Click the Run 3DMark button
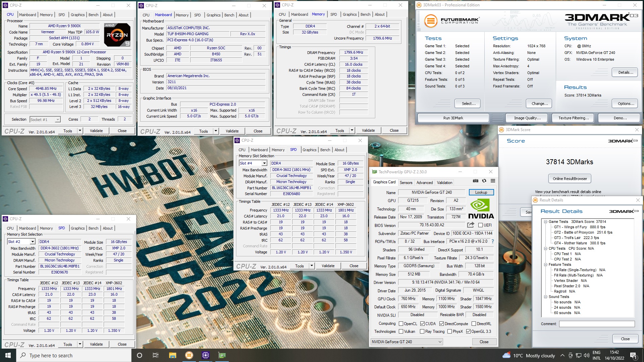644x362 pixels. (453, 118)
